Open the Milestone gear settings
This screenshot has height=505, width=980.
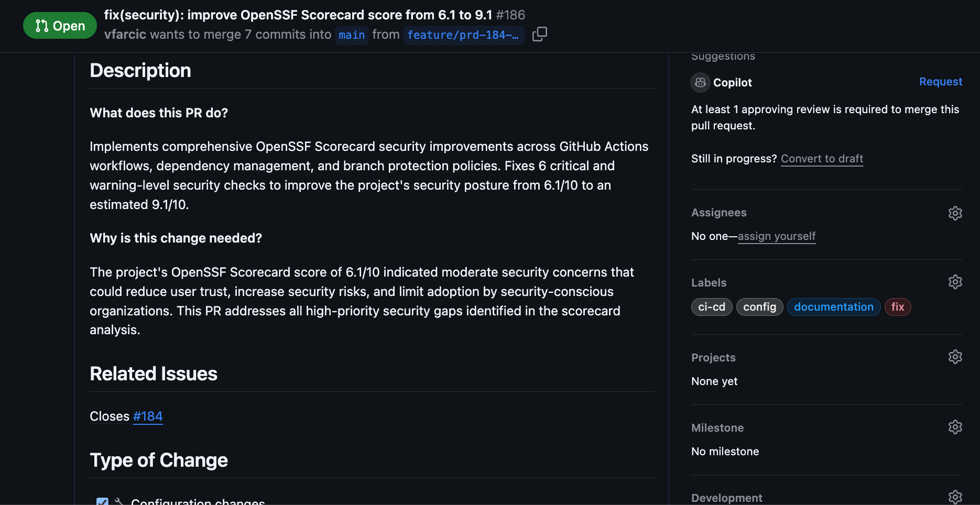pos(955,427)
